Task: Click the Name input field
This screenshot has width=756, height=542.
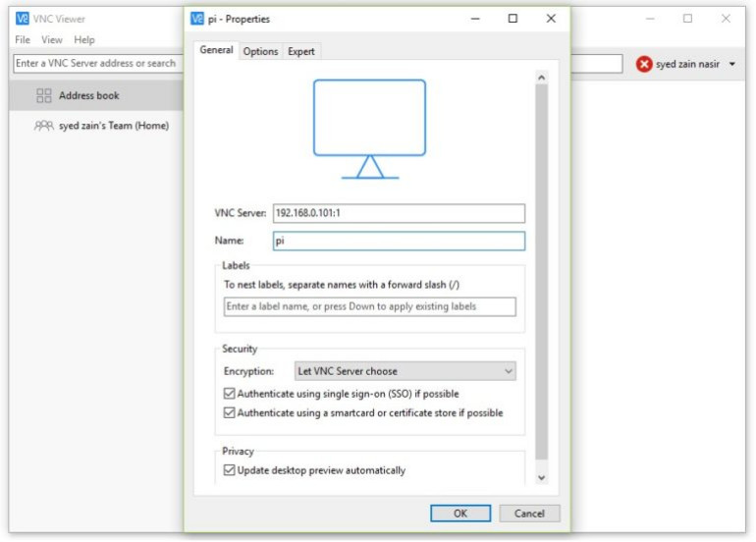Action: pos(399,241)
